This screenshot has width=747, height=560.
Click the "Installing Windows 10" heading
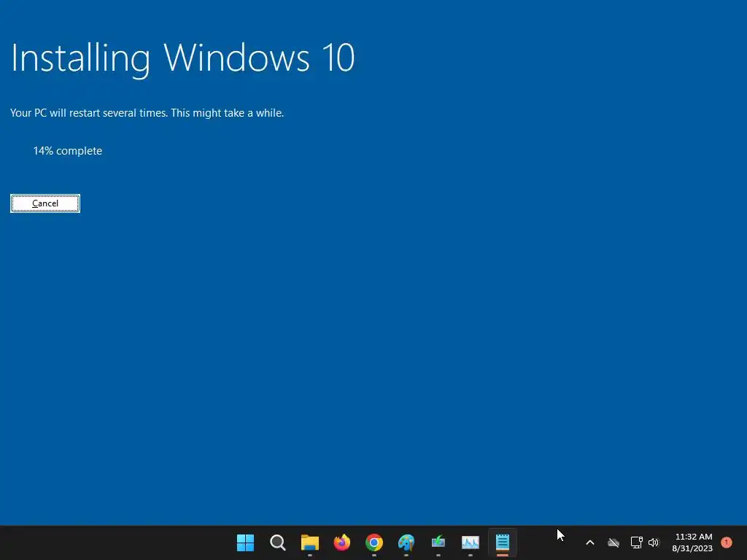coord(182,58)
